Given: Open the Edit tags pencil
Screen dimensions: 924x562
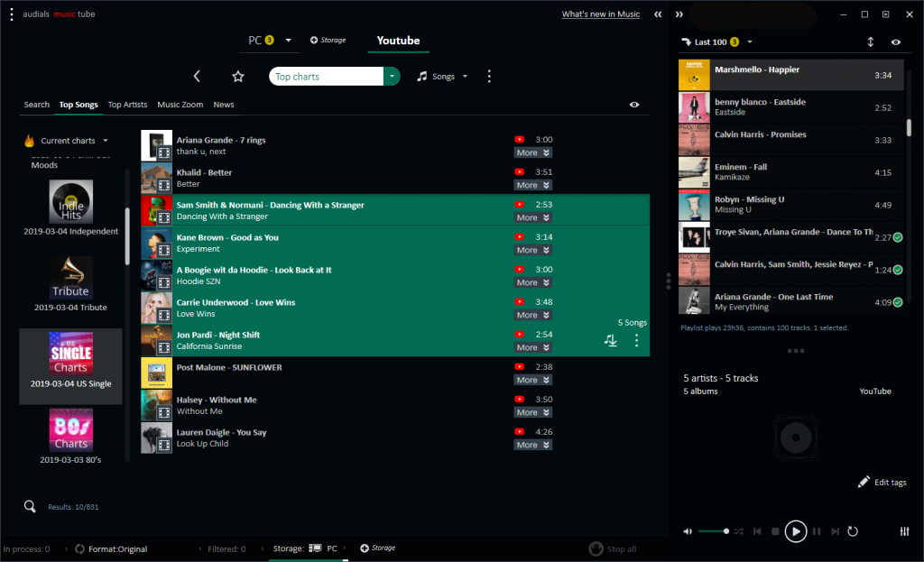Looking at the screenshot, I should 864,482.
